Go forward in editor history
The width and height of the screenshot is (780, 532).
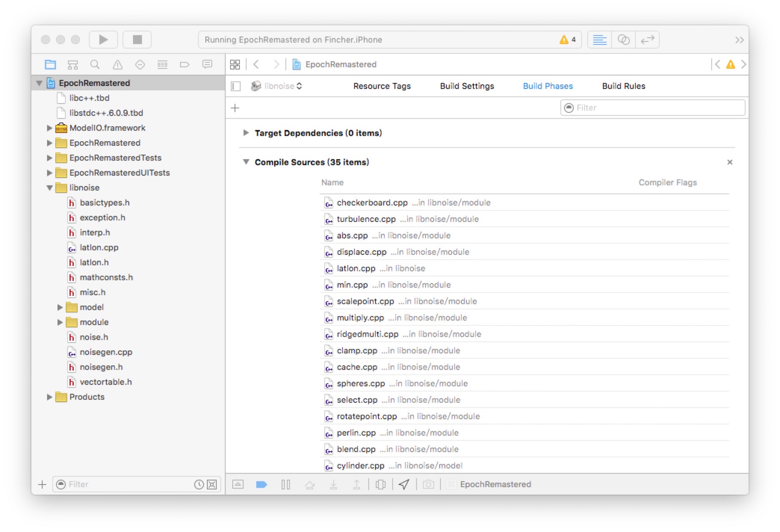[276, 65]
